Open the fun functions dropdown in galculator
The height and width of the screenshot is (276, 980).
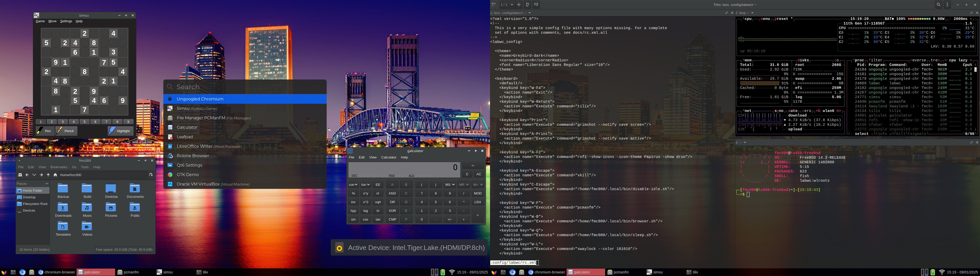[365, 185]
